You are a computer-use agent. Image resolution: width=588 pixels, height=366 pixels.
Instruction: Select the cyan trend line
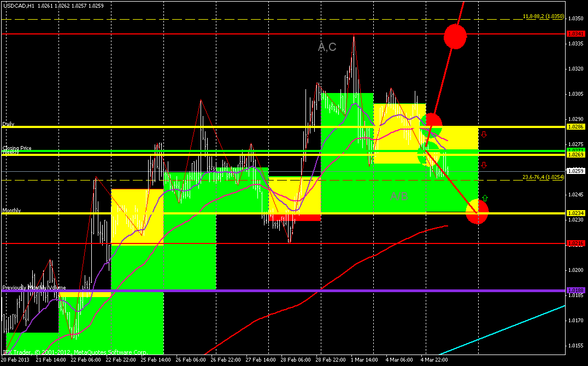[503, 330]
